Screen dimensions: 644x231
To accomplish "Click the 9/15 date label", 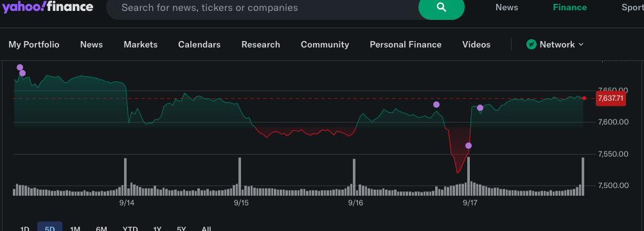I will pyautogui.click(x=242, y=203).
